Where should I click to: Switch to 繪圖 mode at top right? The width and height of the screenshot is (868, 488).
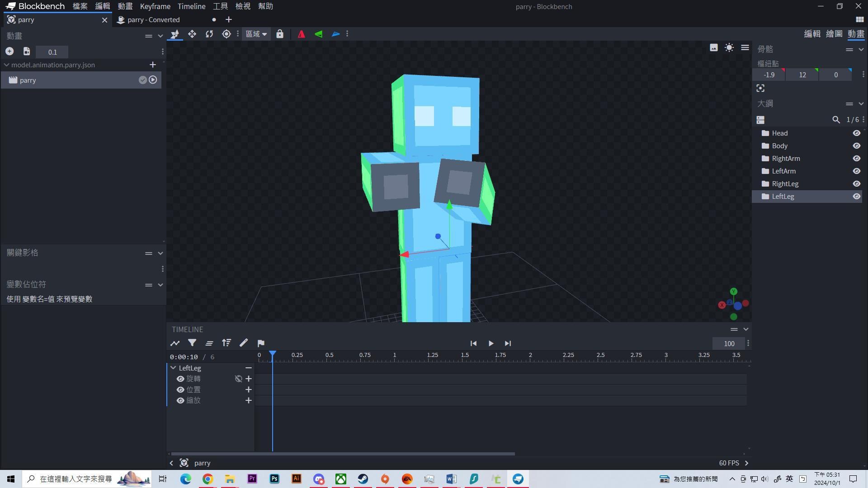pos(834,34)
